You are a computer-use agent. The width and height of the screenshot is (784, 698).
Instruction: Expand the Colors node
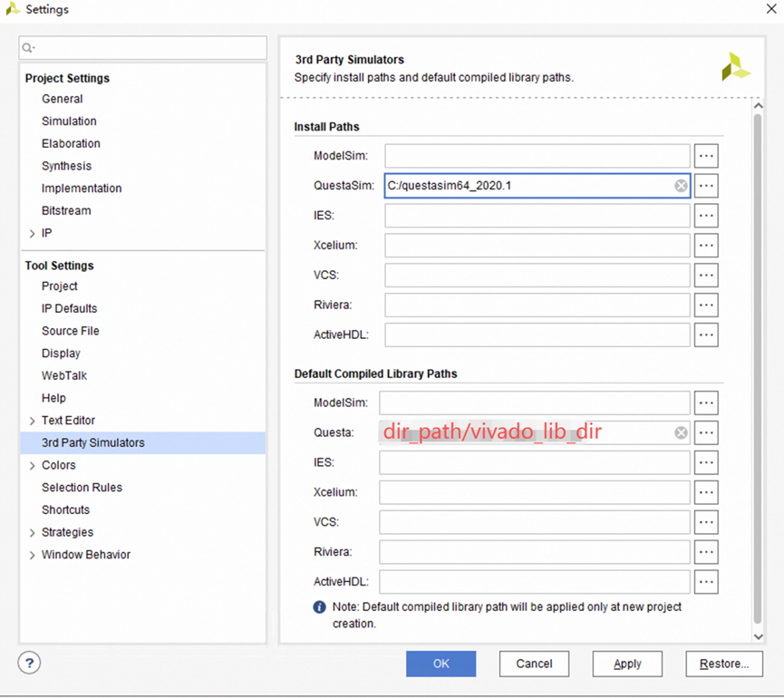click(32, 466)
